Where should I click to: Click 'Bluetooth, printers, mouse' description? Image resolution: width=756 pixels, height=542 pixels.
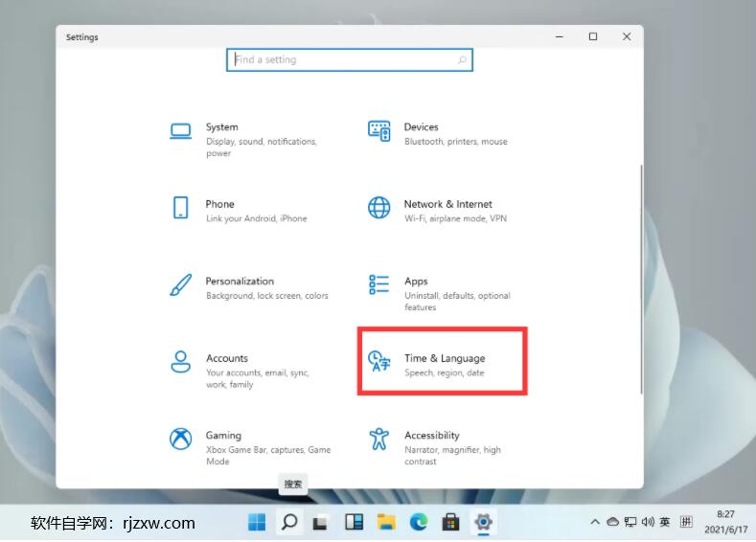click(456, 141)
